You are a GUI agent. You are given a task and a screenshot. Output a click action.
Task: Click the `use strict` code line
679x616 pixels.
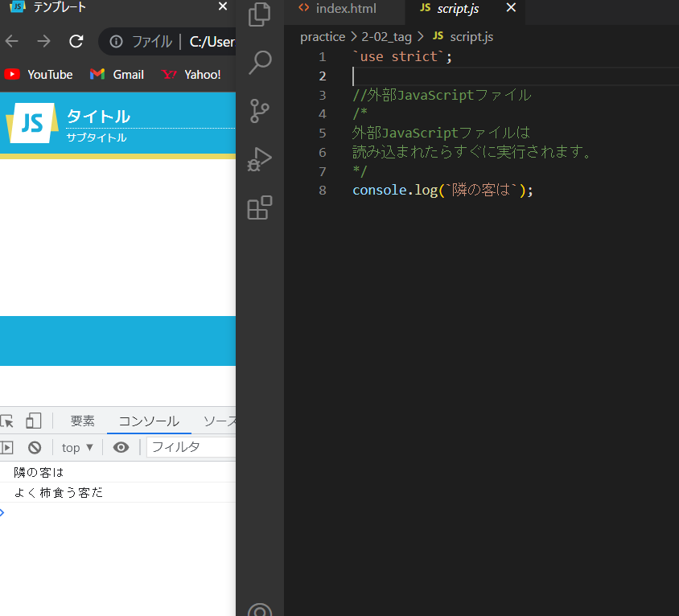click(402, 57)
